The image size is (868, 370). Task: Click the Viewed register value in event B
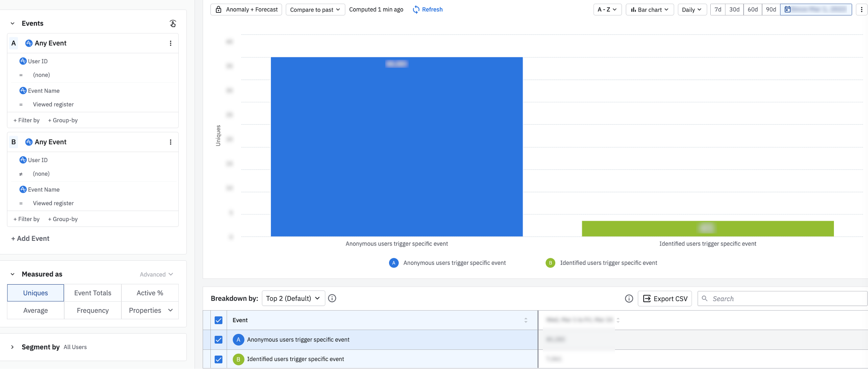click(x=53, y=203)
